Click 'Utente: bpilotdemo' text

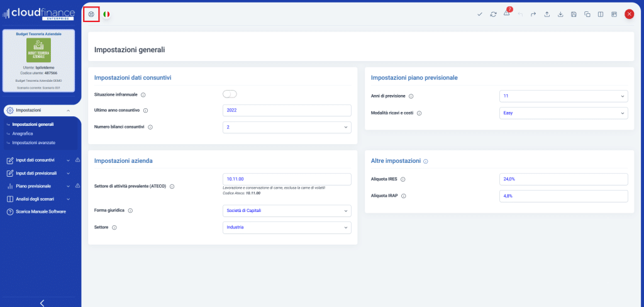point(38,67)
